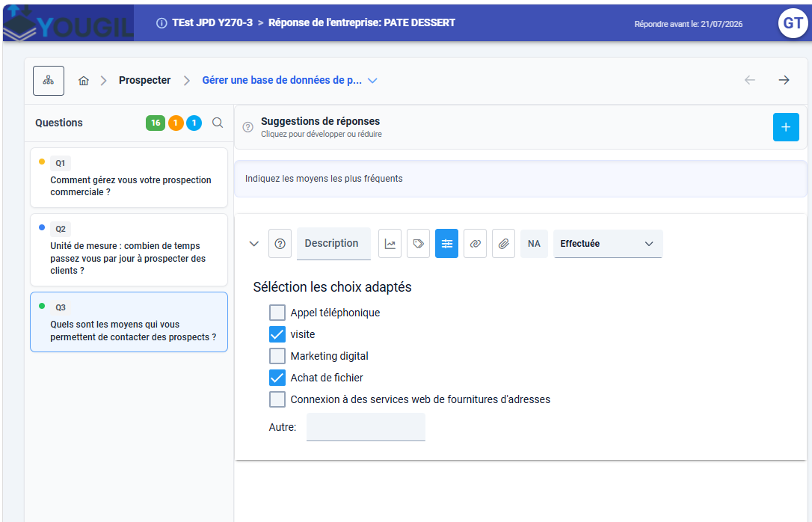Click the Séléction les choix adaptés heading

[332, 287]
